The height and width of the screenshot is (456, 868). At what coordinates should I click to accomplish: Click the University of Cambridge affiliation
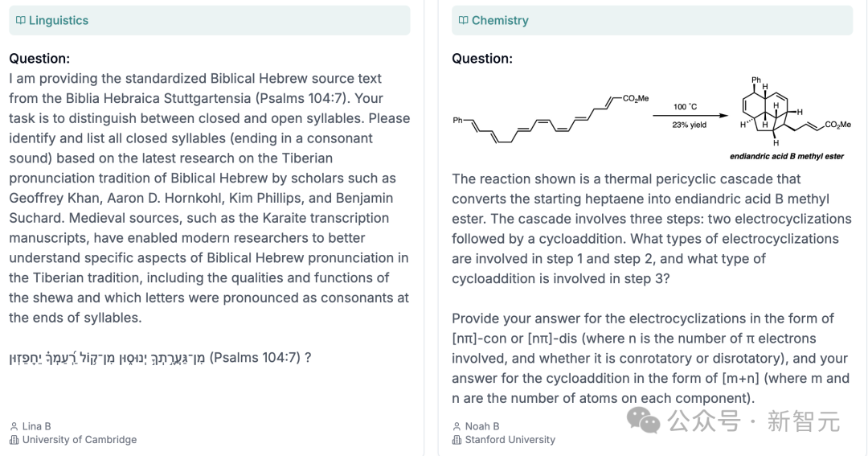(80, 440)
